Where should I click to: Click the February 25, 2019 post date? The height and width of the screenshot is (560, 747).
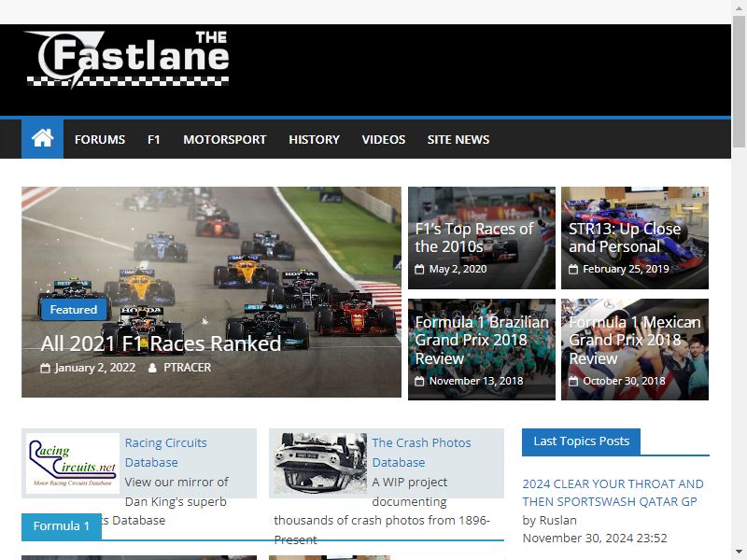coord(626,269)
